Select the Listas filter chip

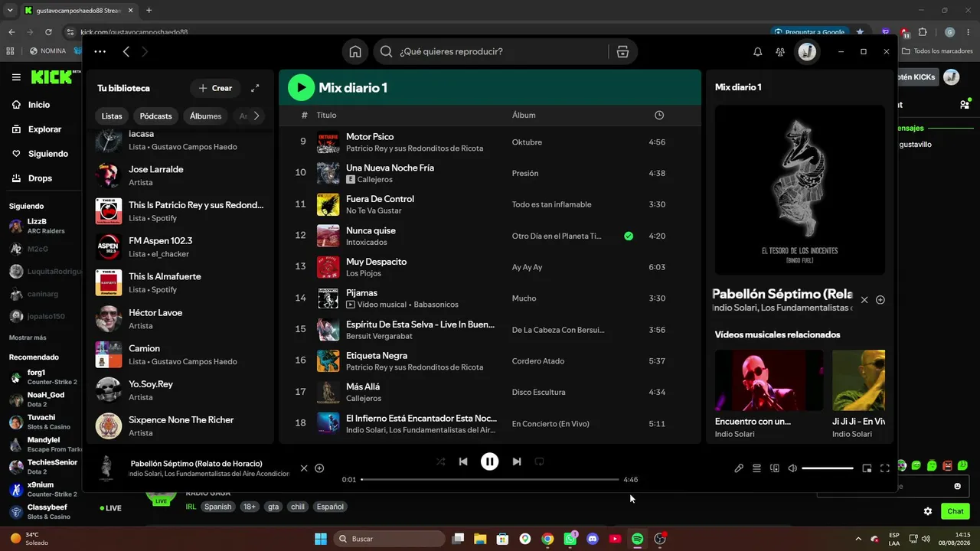[x=112, y=116]
